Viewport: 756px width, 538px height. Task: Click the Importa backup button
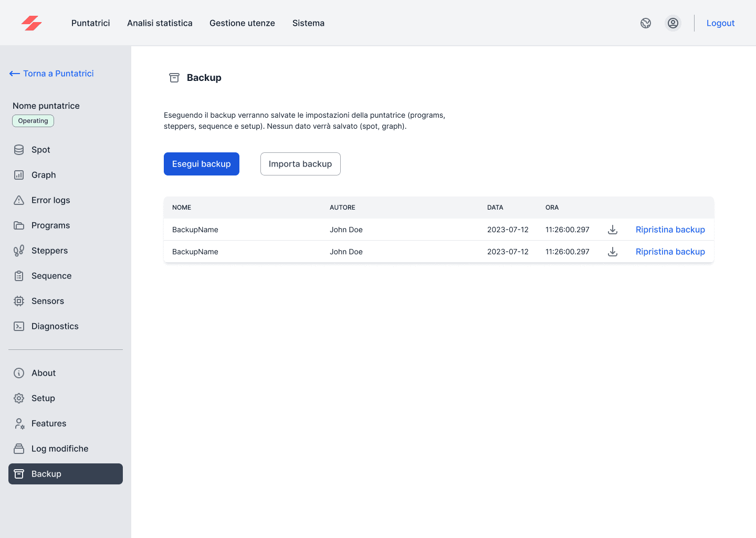300,164
